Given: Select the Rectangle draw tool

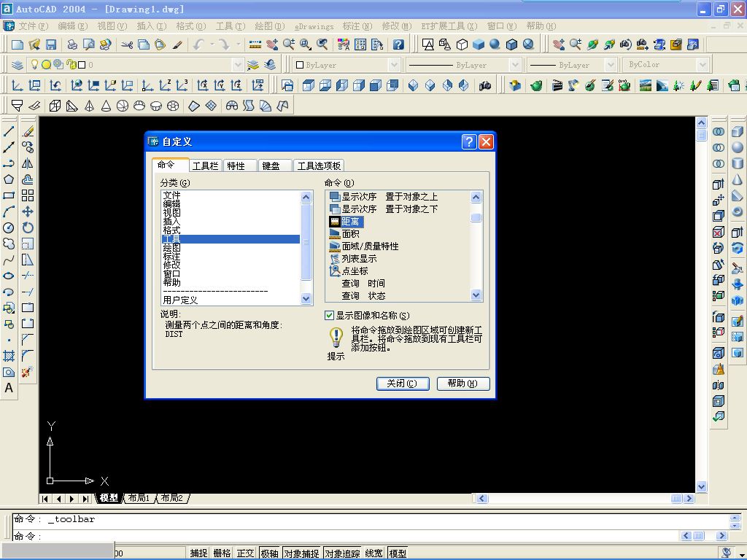Looking at the screenshot, I should [x=9, y=195].
